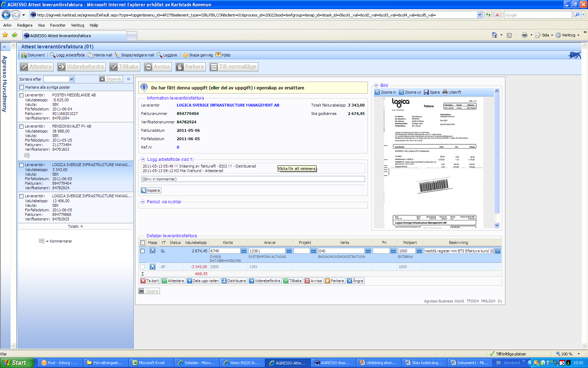Click the Spara button below details
The image size is (588, 368).
[149, 291]
